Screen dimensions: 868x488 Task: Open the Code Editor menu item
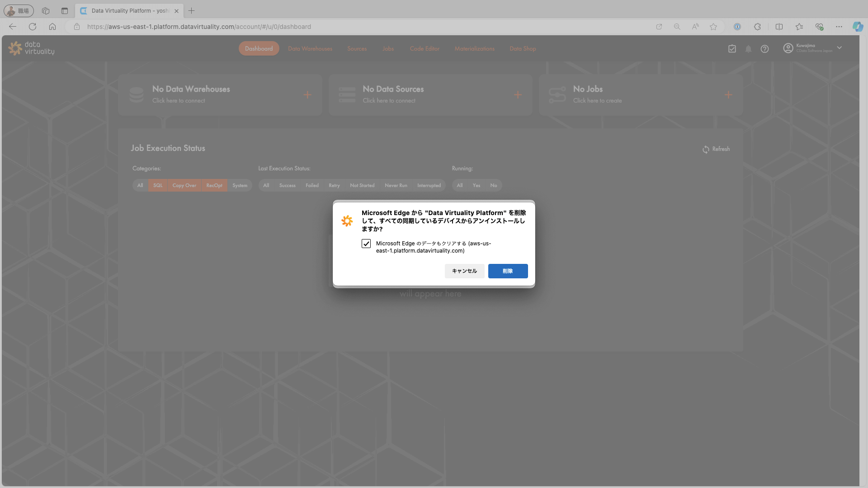click(x=425, y=49)
